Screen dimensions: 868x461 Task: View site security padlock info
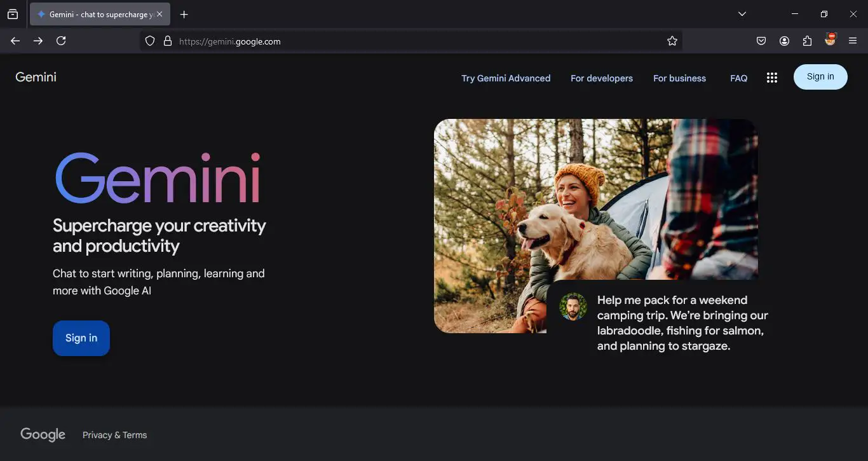click(168, 41)
